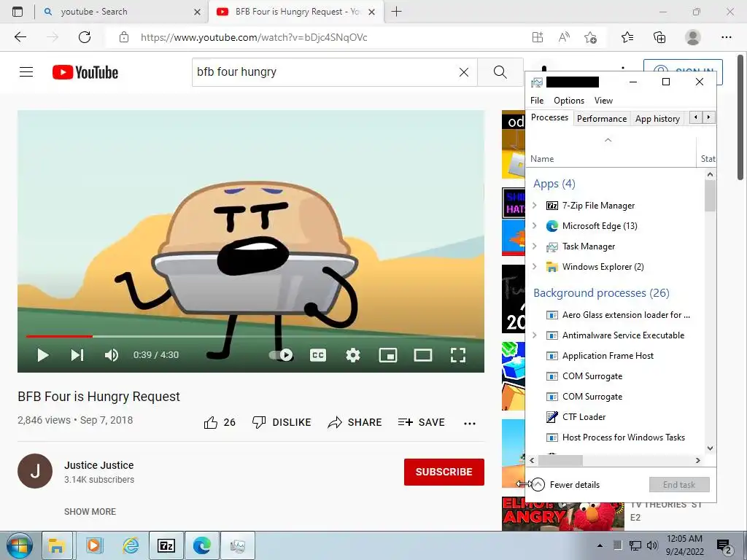Expand Microsoft Edge (13) process group
The image size is (747, 560).
pos(535,226)
